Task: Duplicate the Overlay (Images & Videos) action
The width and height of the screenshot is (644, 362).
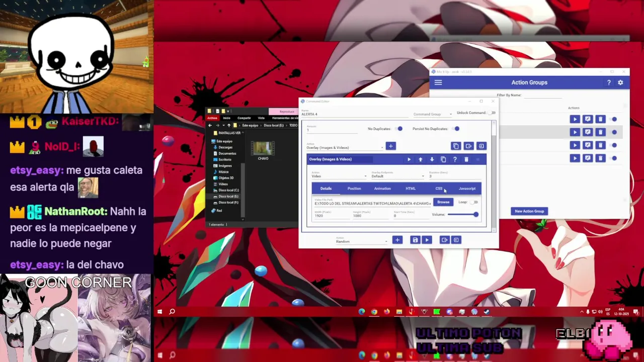Action: point(443,159)
